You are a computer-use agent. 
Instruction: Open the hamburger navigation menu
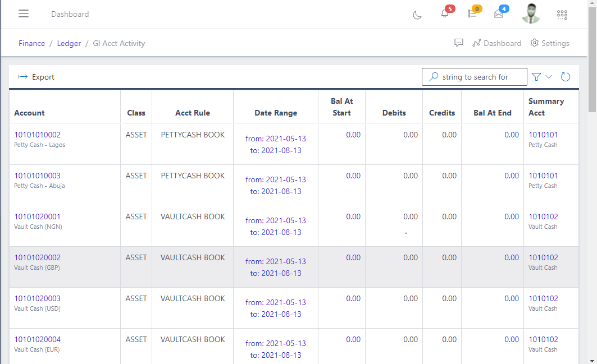[x=24, y=13]
